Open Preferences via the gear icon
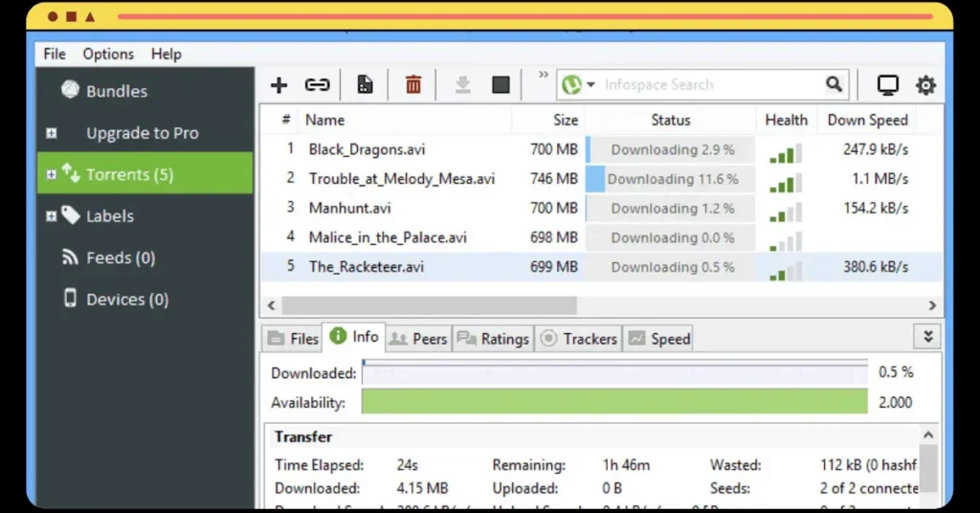The height and width of the screenshot is (513, 980). [925, 85]
